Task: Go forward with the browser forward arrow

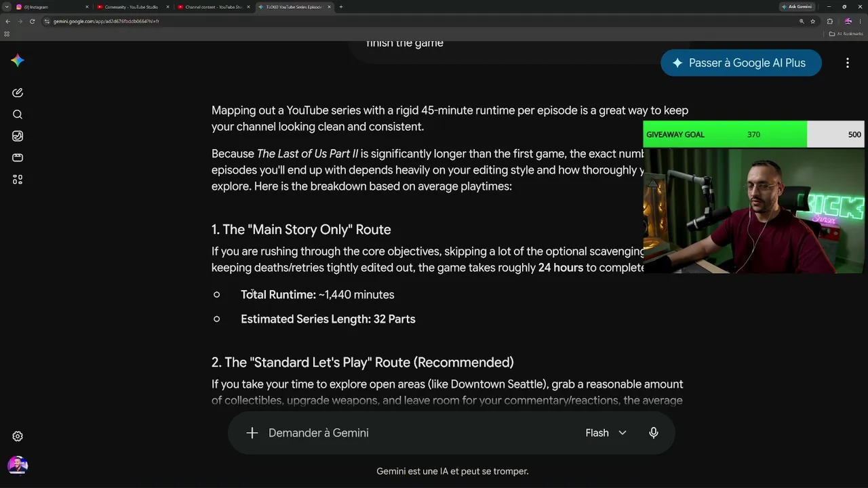Action: (20, 21)
